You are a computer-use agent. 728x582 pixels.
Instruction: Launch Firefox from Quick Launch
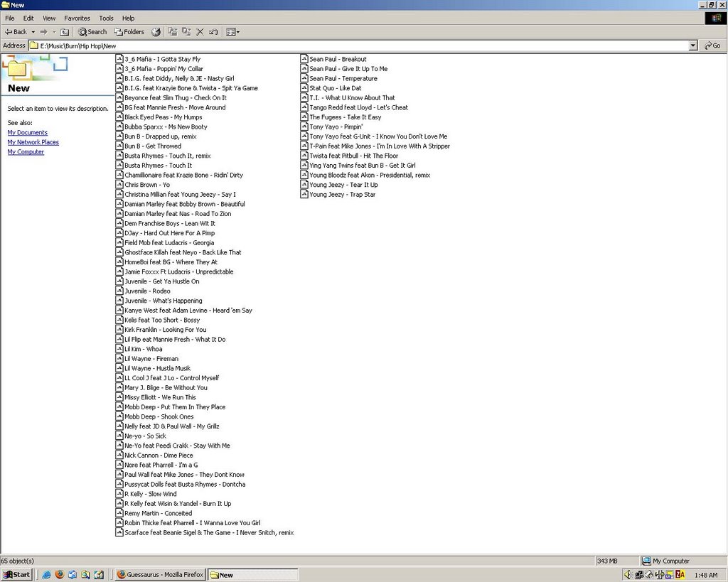point(60,575)
